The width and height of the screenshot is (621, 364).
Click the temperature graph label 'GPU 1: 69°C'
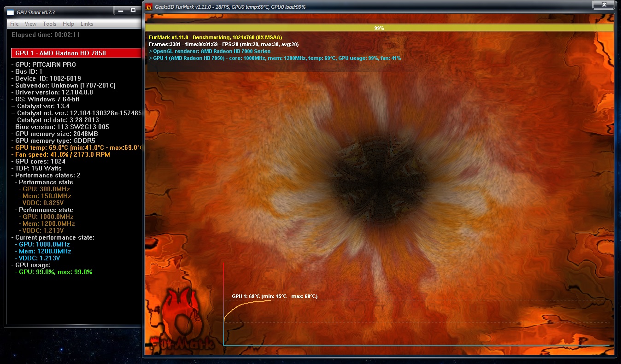[x=275, y=296]
